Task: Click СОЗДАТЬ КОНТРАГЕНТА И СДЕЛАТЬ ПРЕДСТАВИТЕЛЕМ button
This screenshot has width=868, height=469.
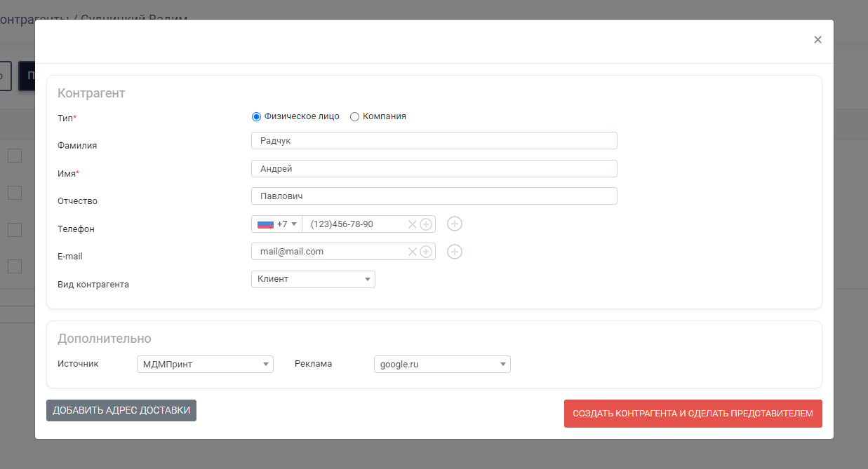Action: point(693,414)
